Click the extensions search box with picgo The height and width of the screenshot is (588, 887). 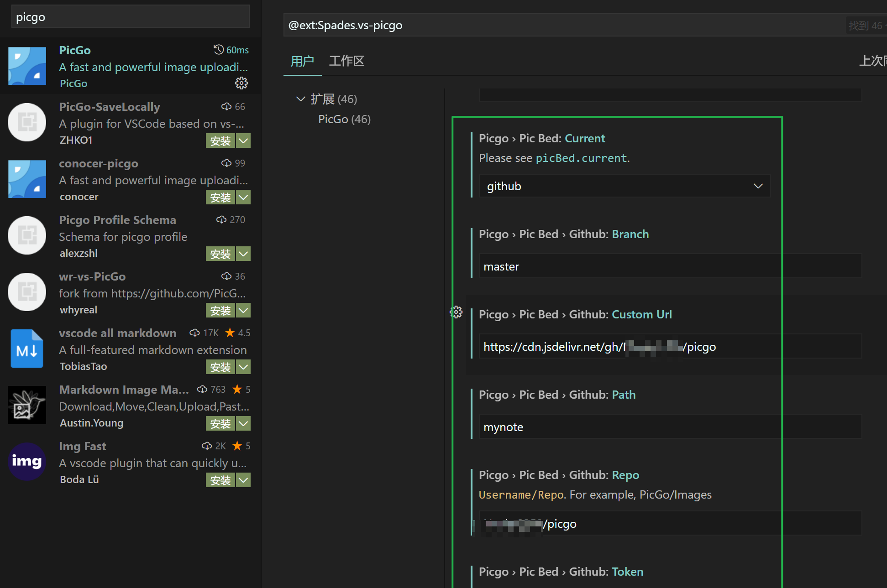(130, 17)
